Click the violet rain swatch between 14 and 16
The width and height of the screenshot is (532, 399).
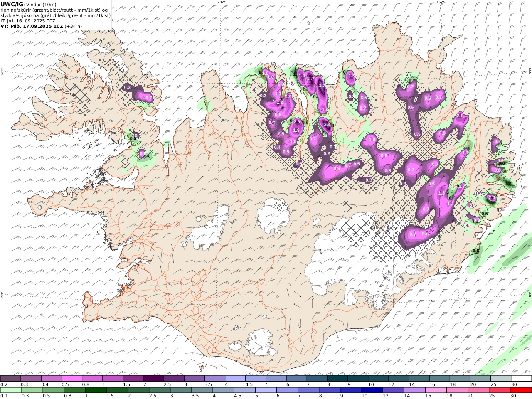point(414,390)
